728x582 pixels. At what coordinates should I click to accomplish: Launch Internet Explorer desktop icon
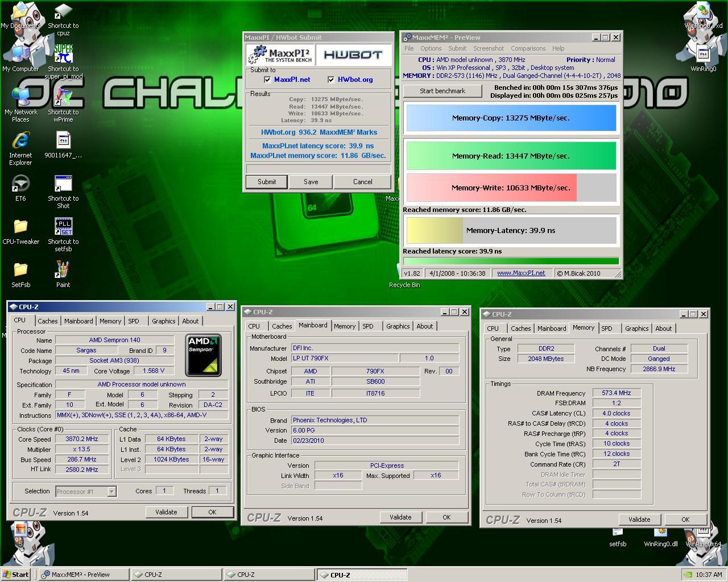point(20,148)
